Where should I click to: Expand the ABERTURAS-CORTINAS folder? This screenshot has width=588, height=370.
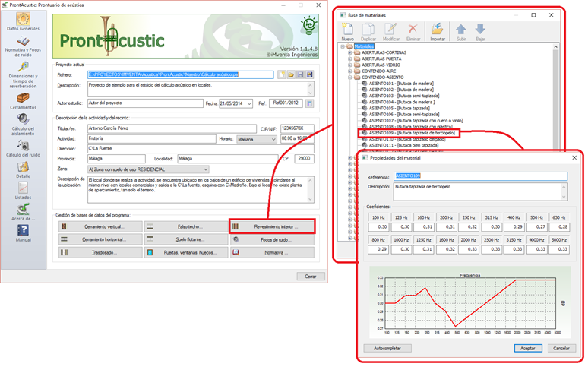coord(350,53)
